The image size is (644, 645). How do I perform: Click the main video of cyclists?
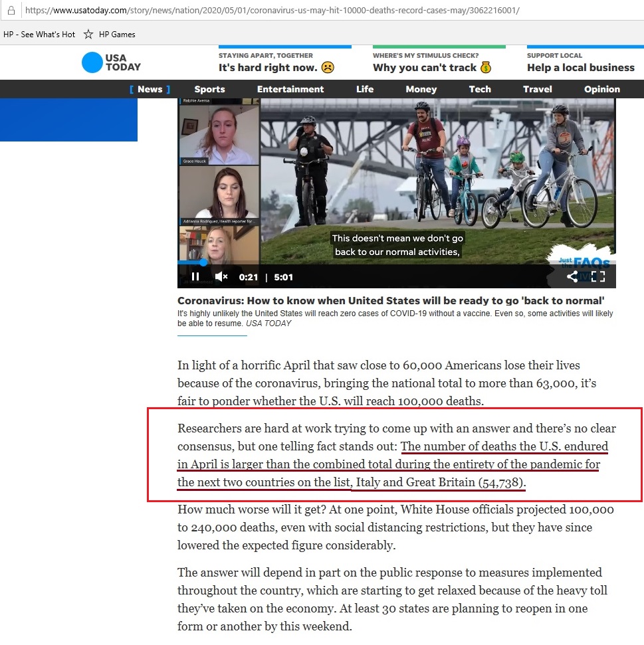point(438,181)
